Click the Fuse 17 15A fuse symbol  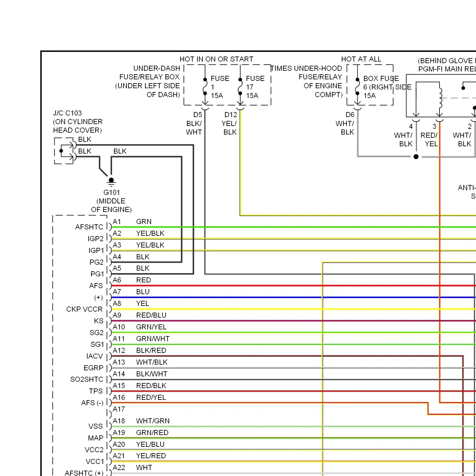coord(240,86)
